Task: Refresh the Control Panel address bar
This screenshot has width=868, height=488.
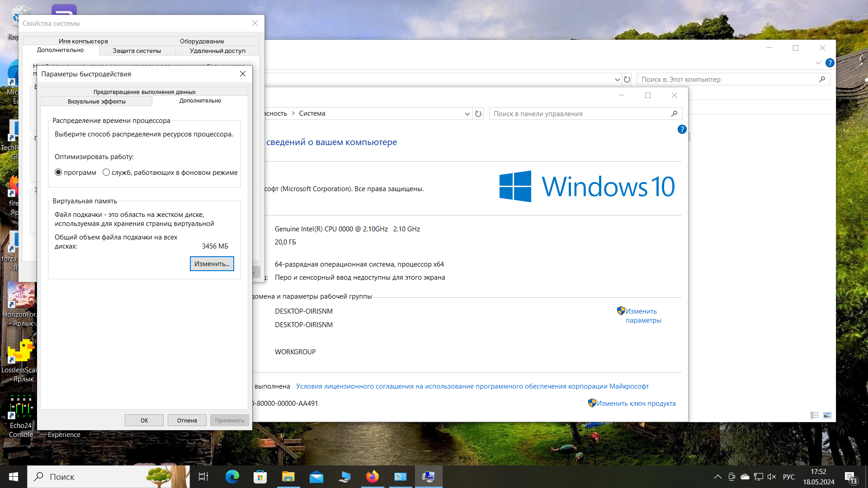Action: [x=478, y=114]
